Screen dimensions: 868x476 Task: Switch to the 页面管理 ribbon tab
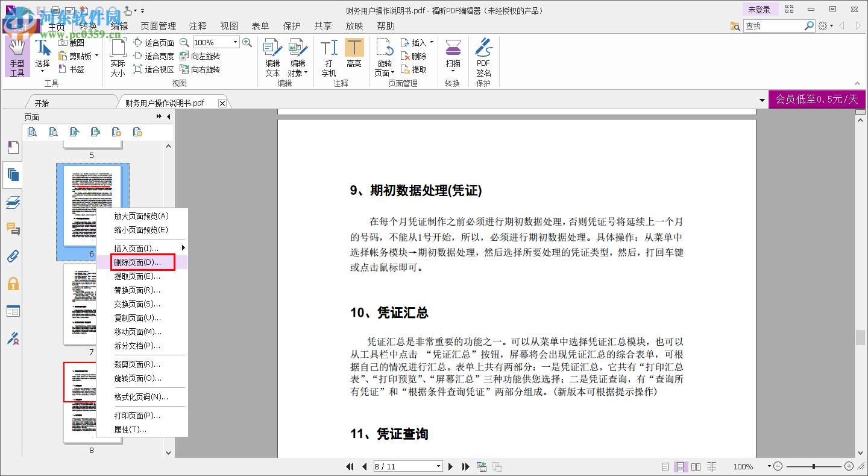[158, 26]
